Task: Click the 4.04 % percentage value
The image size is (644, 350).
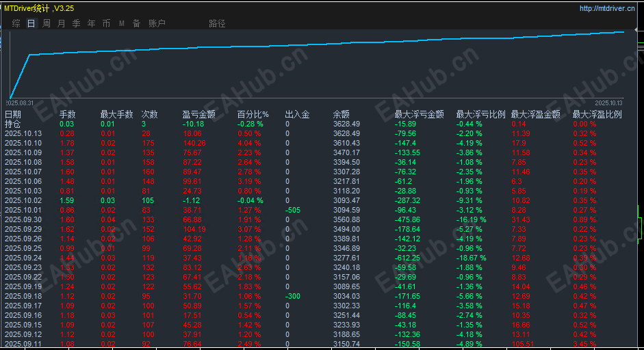Action: (x=249, y=143)
